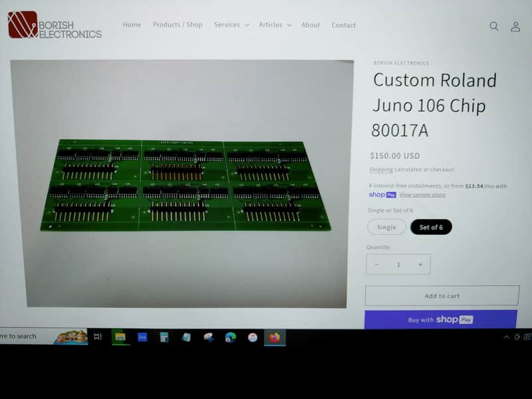
Task: Select the Single option
Action: pyautogui.click(x=386, y=227)
